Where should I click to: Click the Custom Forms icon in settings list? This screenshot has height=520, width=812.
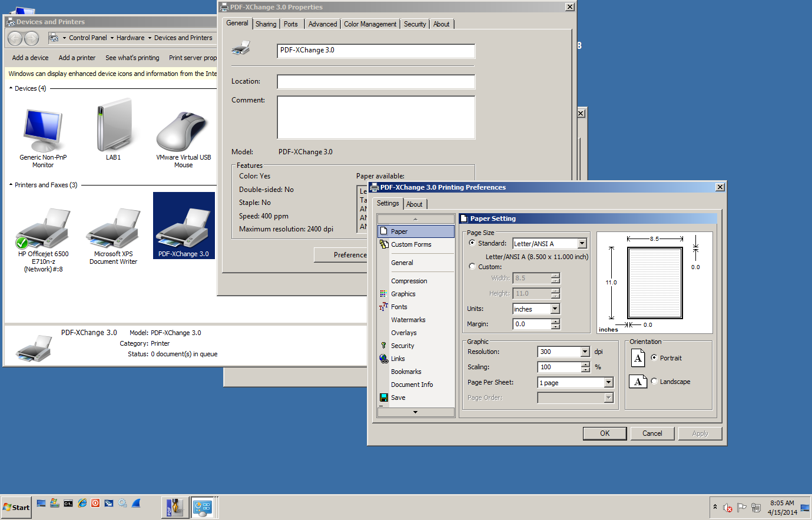click(x=384, y=244)
